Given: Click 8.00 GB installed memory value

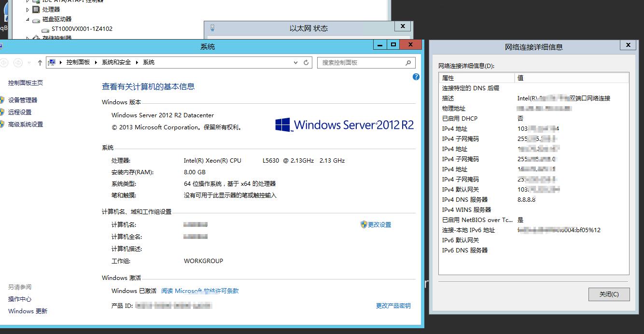Looking at the screenshot, I should [195, 172].
